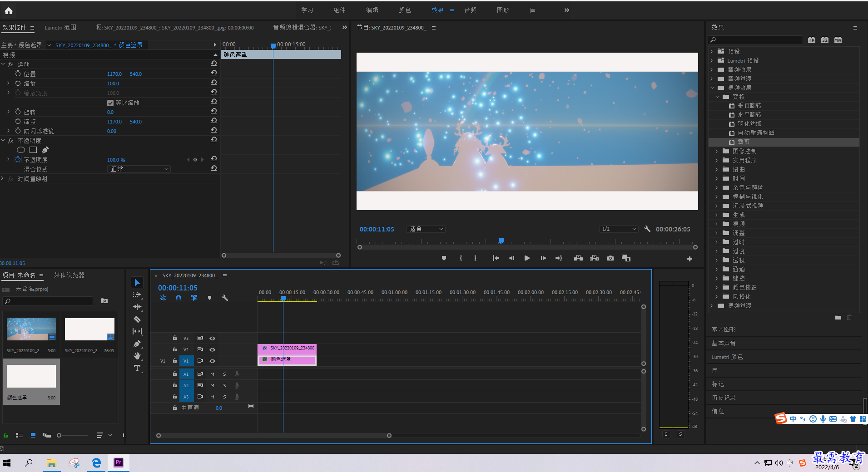Toggle lock on V3 track

tap(175, 338)
